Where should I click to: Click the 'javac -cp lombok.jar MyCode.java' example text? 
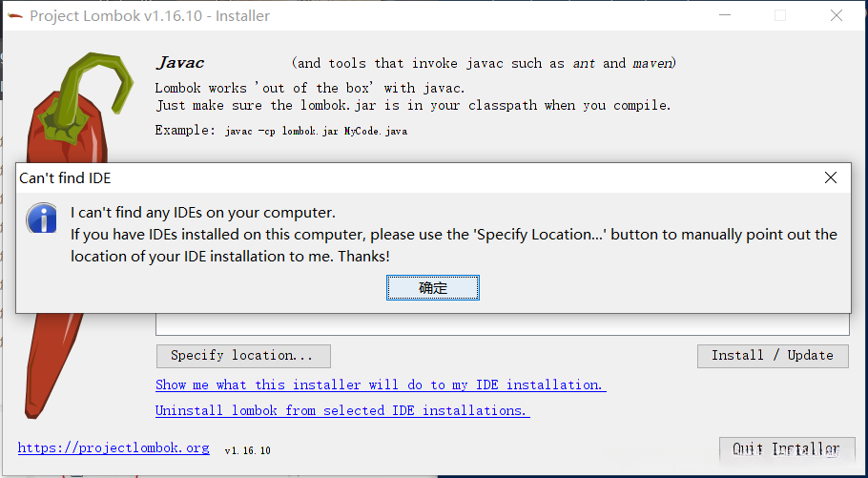tap(316, 132)
